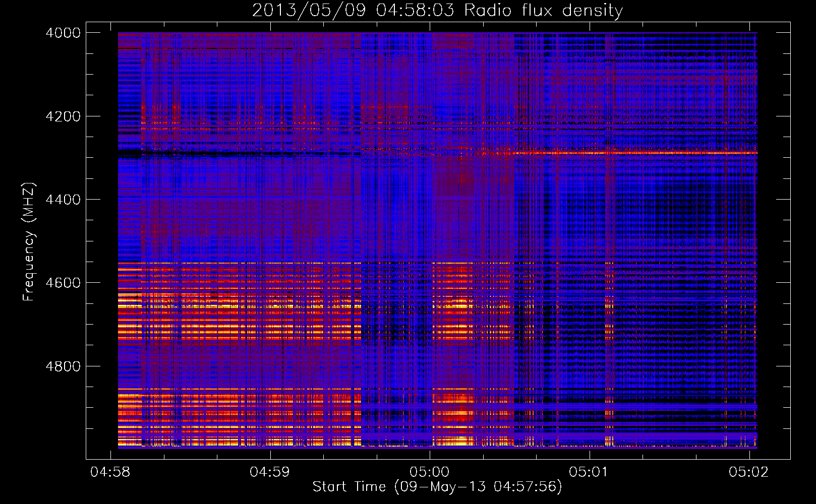Select the 4400 frequency axis label
816x504 pixels.
tap(63, 200)
